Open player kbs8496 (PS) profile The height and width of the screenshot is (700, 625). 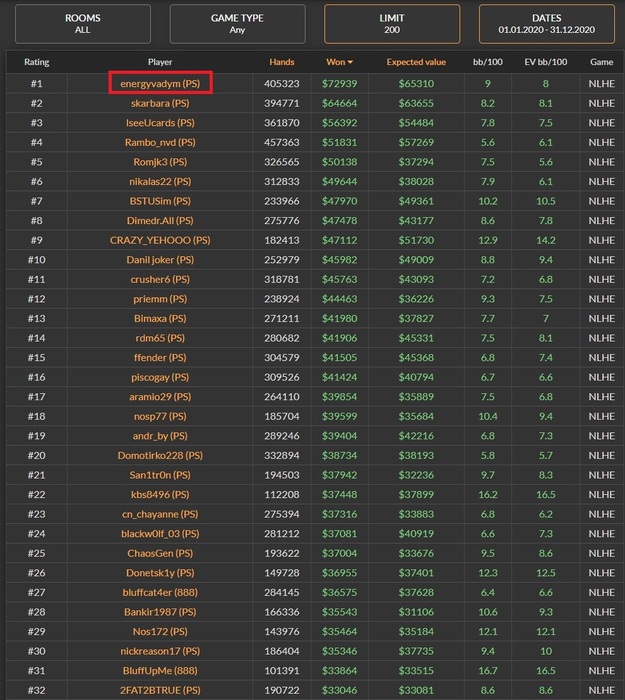point(160,495)
